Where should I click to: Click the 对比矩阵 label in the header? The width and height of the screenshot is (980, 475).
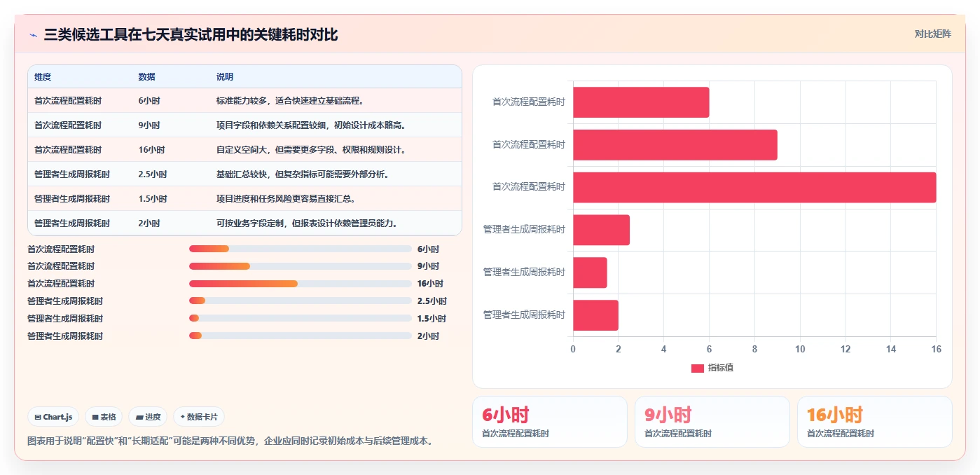point(932,34)
